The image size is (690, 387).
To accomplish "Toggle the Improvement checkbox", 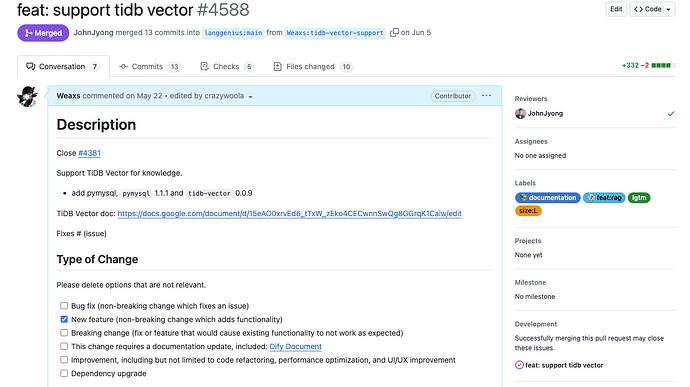I will 64,360.
